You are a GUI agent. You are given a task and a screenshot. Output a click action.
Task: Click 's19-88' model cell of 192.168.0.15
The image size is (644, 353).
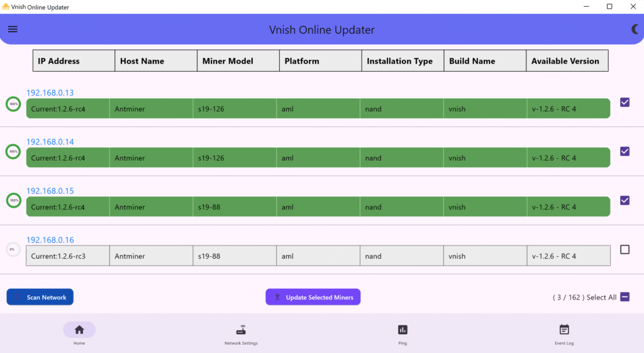click(235, 207)
